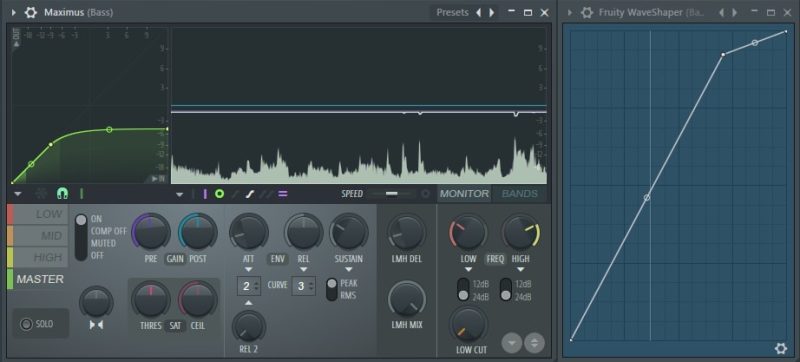The image size is (800, 362).
Task: Toggle the band ON/COMP OFF/MUTED/OFF switch
Action: pyautogui.click(x=81, y=237)
